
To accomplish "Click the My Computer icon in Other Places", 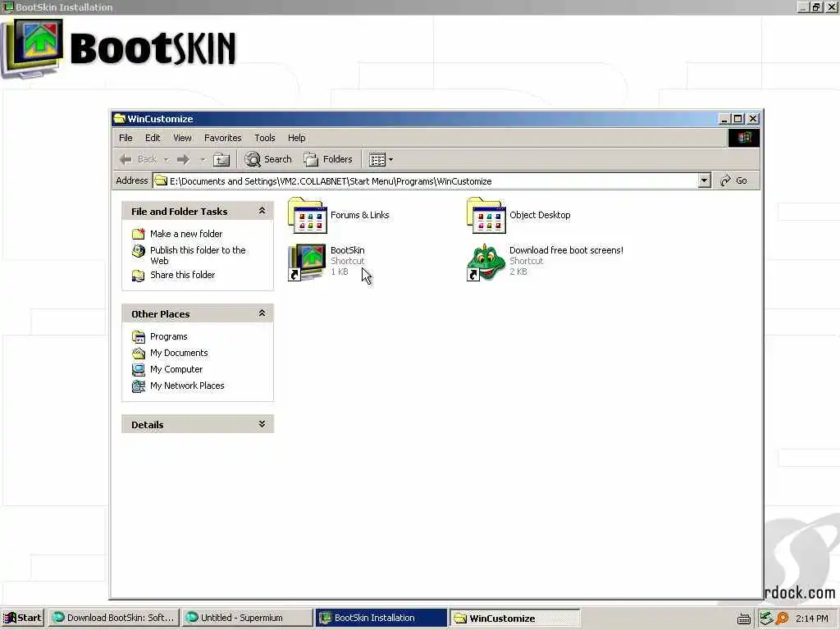I will 138,370.
